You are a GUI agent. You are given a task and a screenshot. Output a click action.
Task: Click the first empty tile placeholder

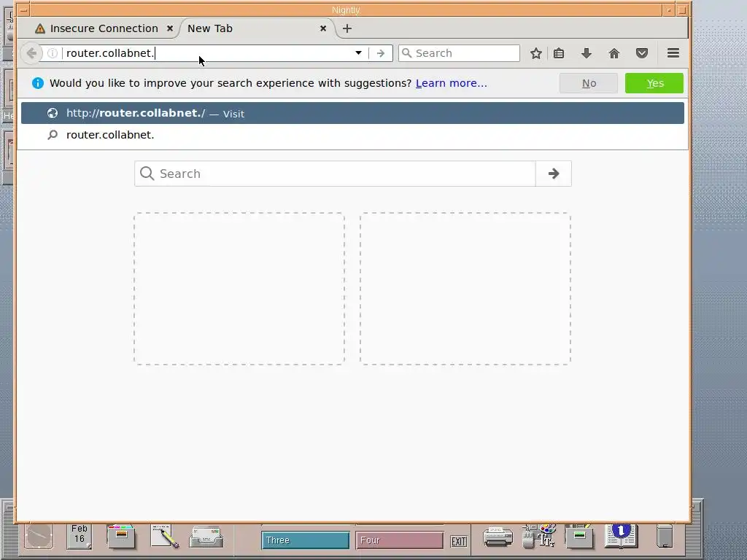239,289
